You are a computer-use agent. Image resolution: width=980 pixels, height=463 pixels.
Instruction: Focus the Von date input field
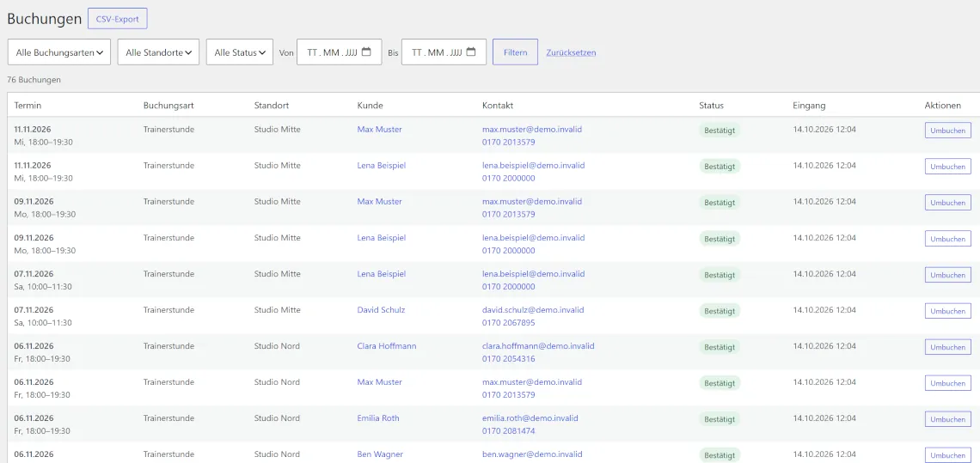340,52
